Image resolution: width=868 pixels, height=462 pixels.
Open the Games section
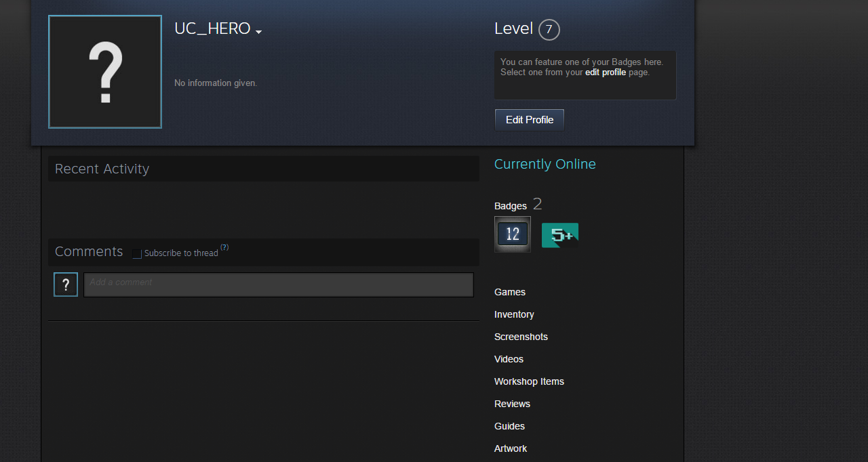pyautogui.click(x=510, y=292)
